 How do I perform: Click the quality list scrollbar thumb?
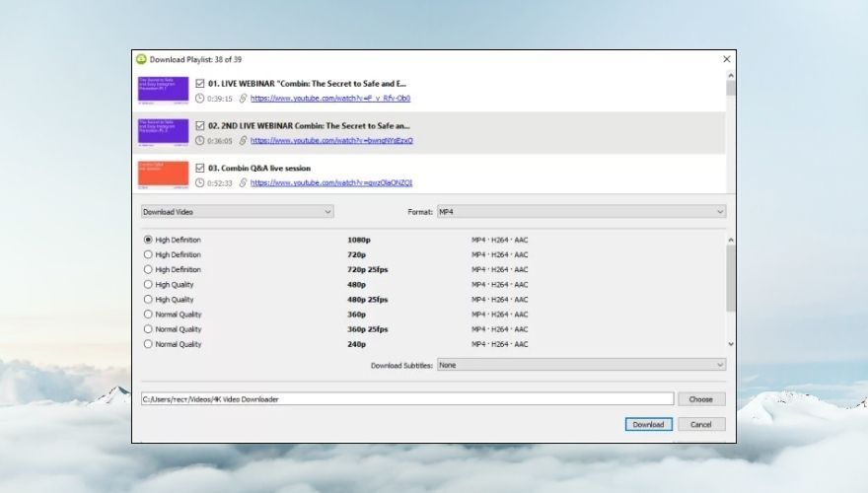(731, 278)
